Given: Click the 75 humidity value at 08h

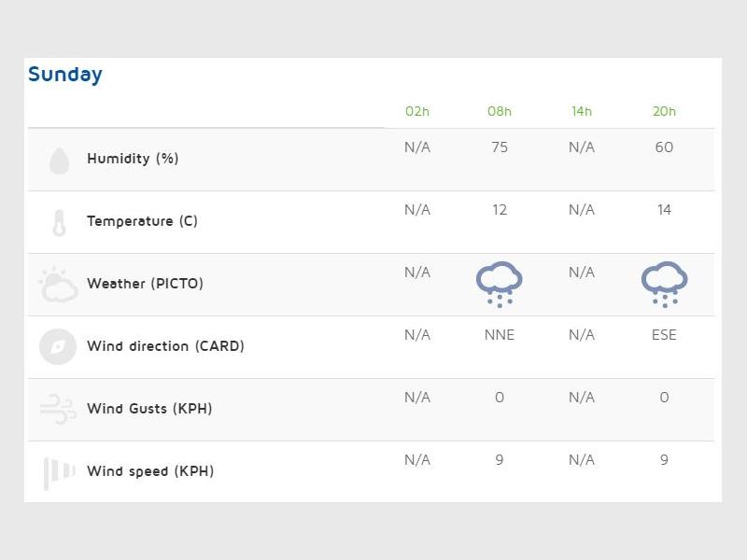Looking at the screenshot, I should (x=500, y=147).
